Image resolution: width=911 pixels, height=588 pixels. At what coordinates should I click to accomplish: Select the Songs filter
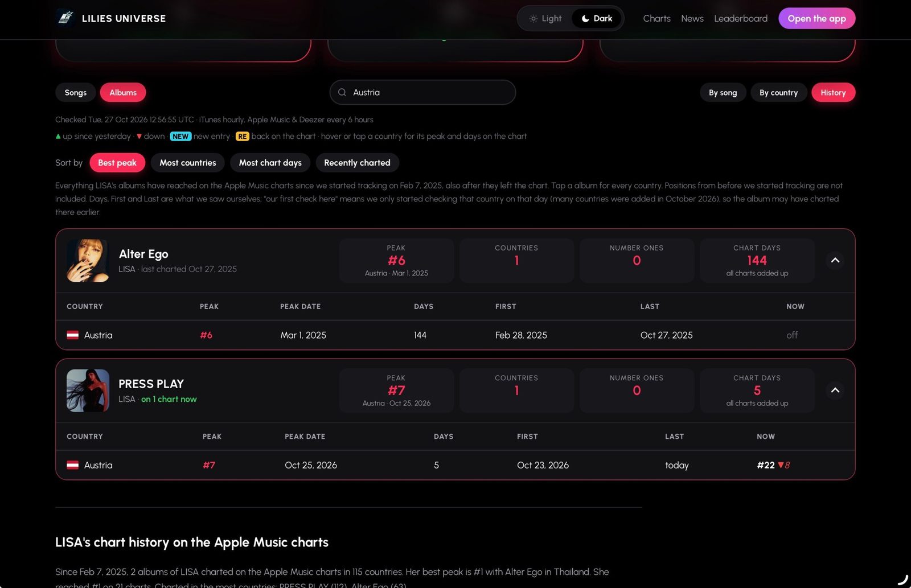[76, 92]
